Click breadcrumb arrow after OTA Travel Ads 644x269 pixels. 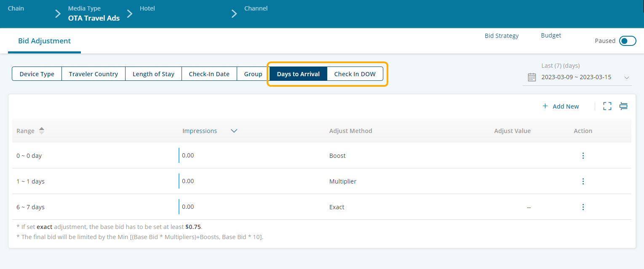point(130,14)
